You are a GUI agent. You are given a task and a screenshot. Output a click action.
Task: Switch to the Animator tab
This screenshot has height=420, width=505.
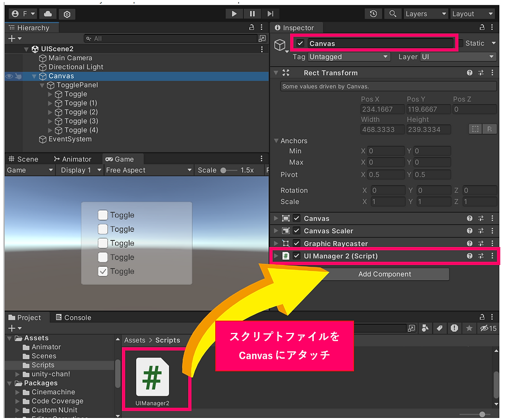(x=73, y=159)
